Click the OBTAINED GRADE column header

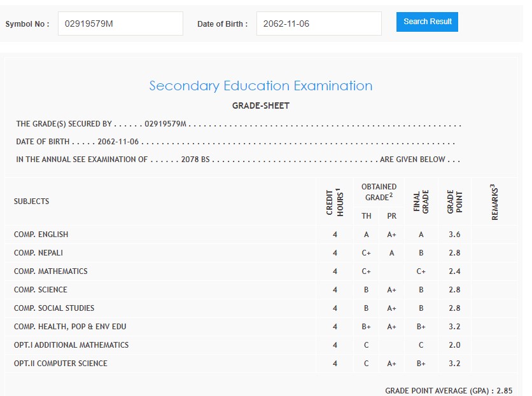[379, 191]
